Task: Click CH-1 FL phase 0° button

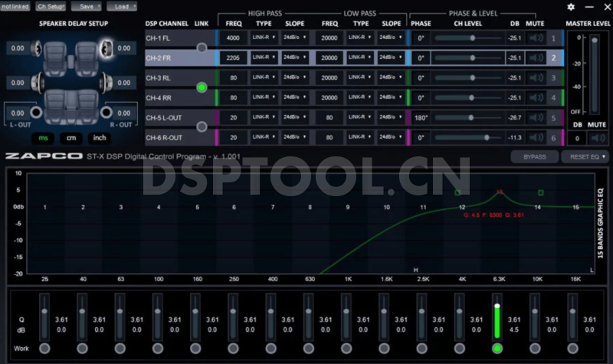Action: point(421,38)
